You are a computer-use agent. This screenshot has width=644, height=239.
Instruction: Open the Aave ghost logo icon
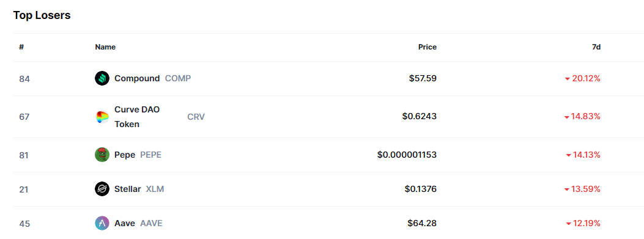coord(102,223)
